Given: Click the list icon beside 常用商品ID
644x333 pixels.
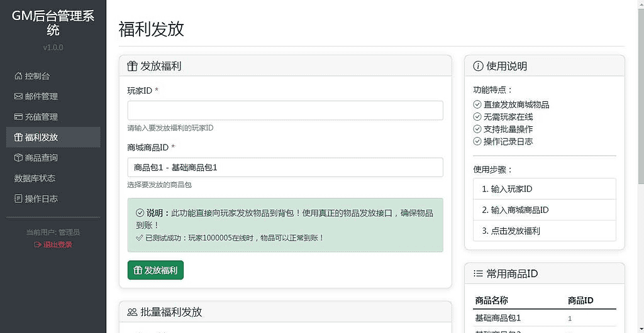Looking at the screenshot, I should coord(478,274).
